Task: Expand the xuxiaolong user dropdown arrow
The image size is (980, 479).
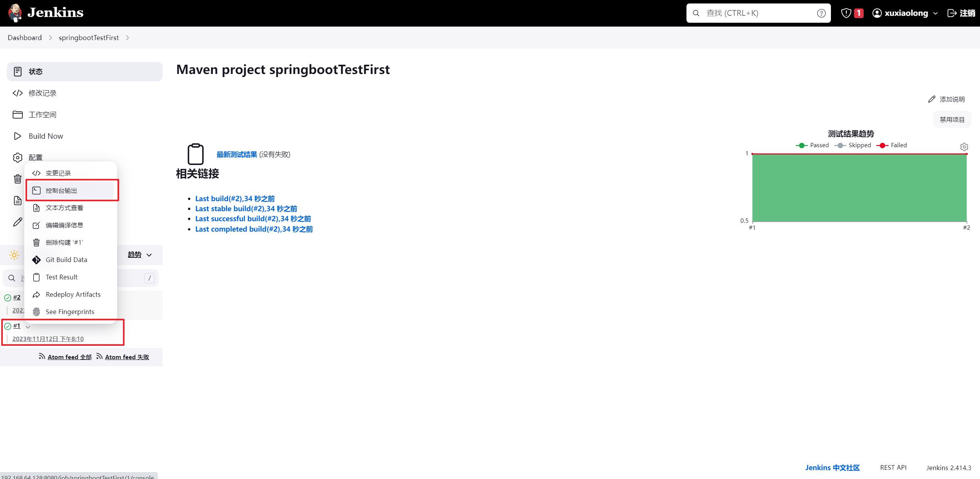Action: pos(935,13)
